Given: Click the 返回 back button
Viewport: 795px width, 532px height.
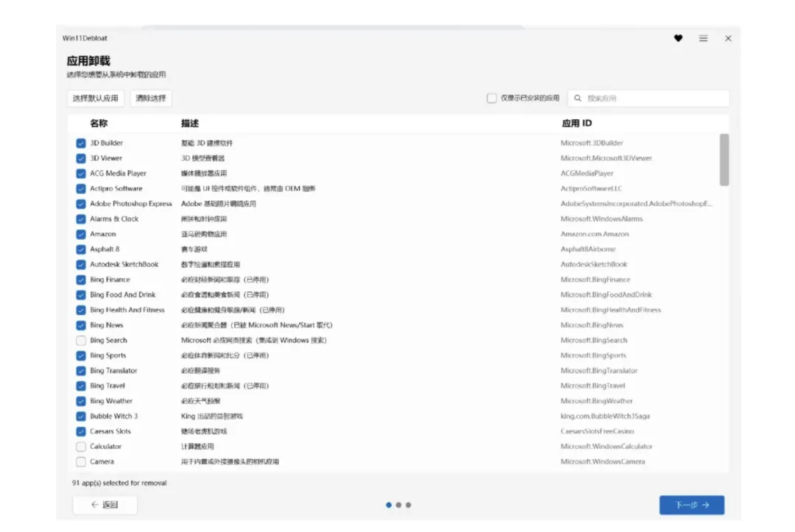Looking at the screenshot, I should [105, 505].
